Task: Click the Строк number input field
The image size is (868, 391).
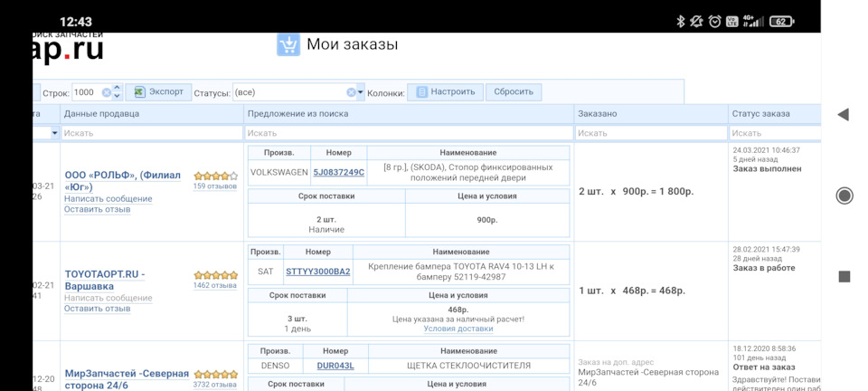Action: [x=87, y=92]
